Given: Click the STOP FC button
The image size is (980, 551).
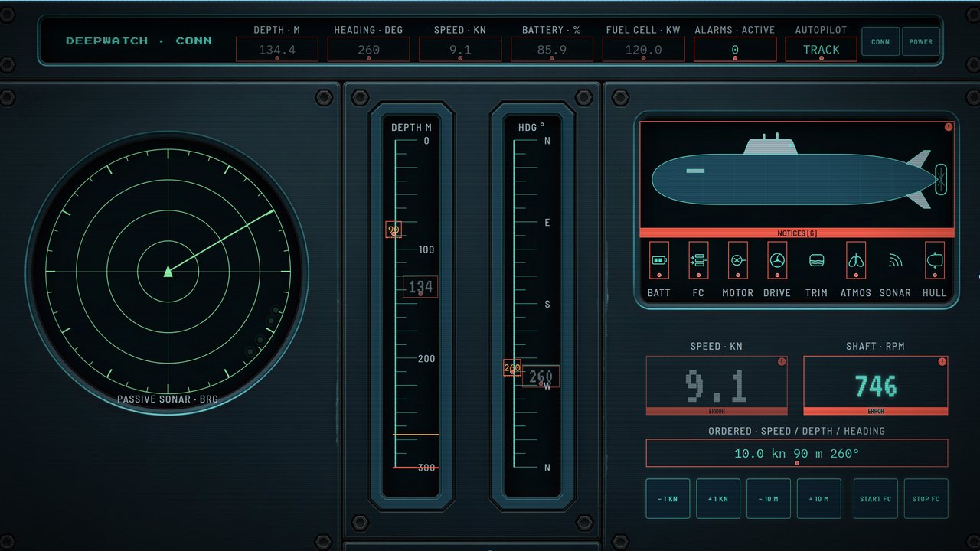Looking at the screenshot, I should click(926, 499).
